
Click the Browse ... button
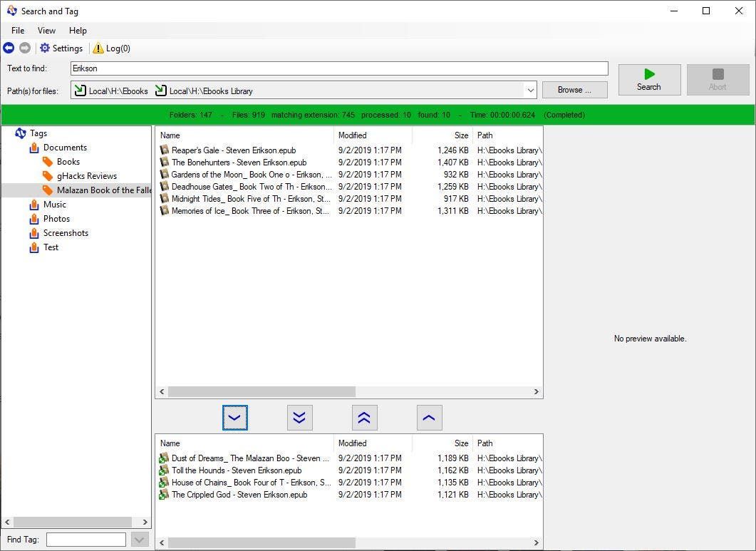point(575,90)
